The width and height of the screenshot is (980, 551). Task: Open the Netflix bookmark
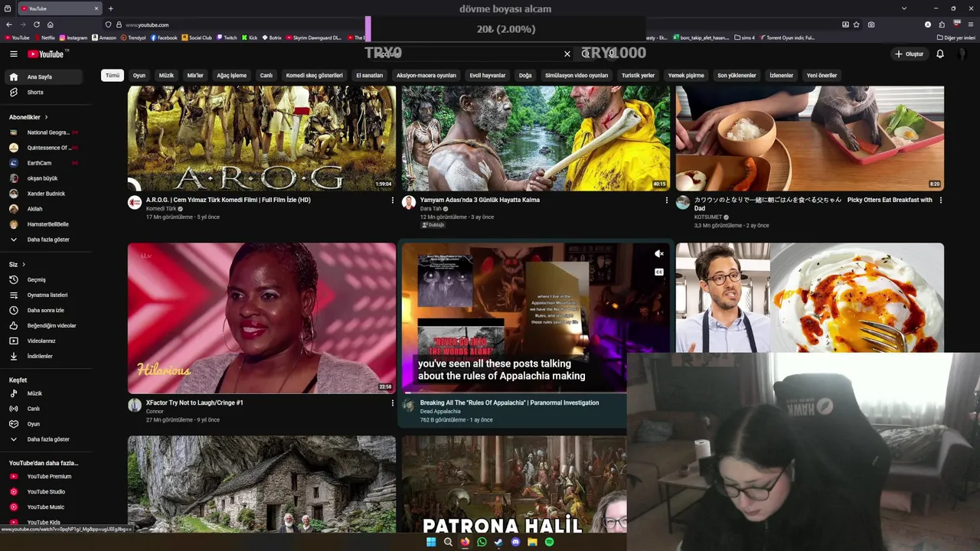coord(45,37)
